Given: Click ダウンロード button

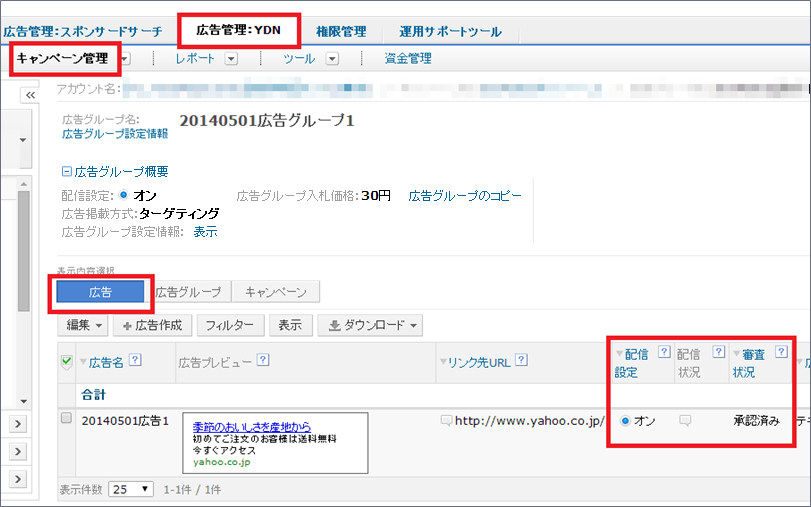Looking at the screenshot, I should tap(370, 325).
